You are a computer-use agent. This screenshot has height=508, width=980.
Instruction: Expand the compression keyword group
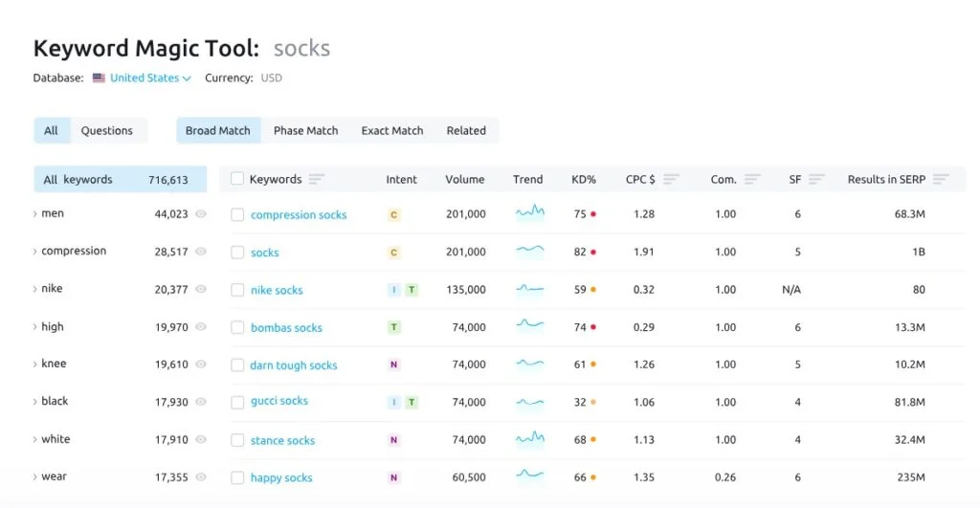pyautogui.click(x=35, y=252)
